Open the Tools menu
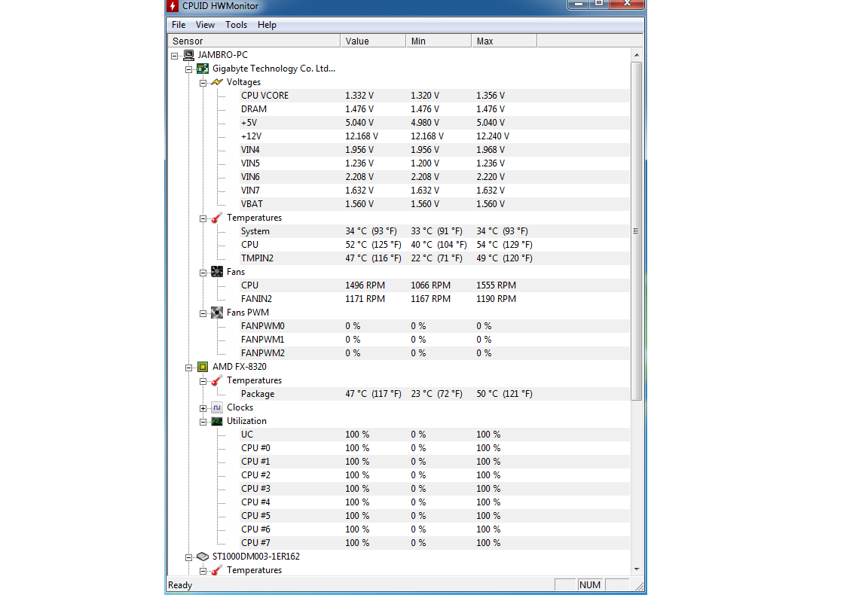 coord(236,25)
